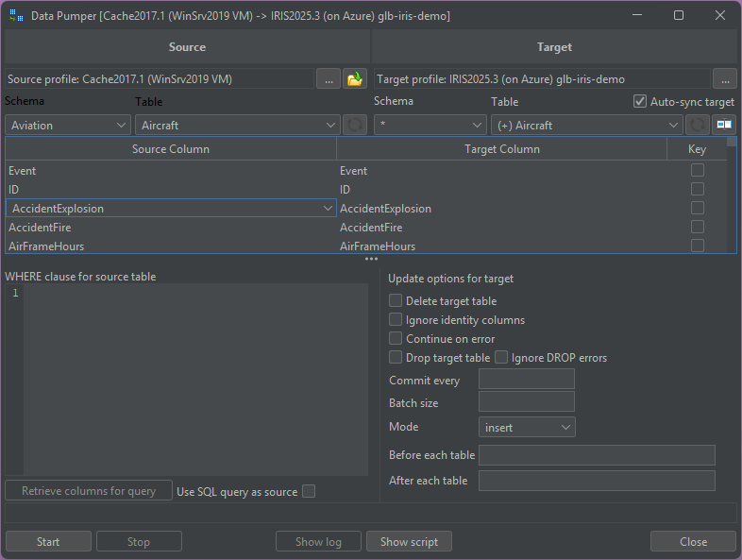Click Retrieve columns for query button
Image resolution: width=742 pixels, height=560 pixels.
(x=89, y=490)
